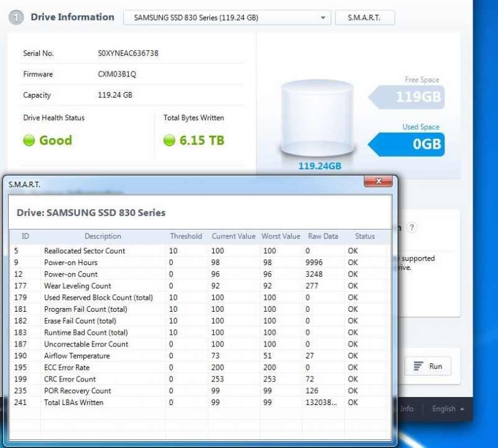Click the raw data value 9996
The width and height of the screenshot is (498, 448).
(314, 263)
